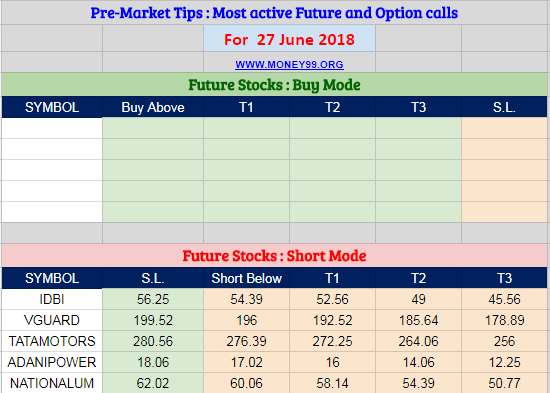Select first empty symbol cell in Buy Mode
Screen dimensions: 550x393
[x=52, y=128]
